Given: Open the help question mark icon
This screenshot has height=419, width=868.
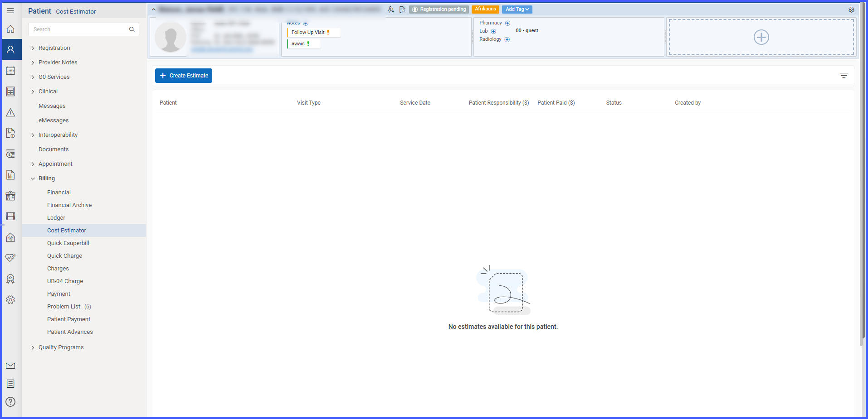Looking at the screenshot, I should (x=10, y=402).
